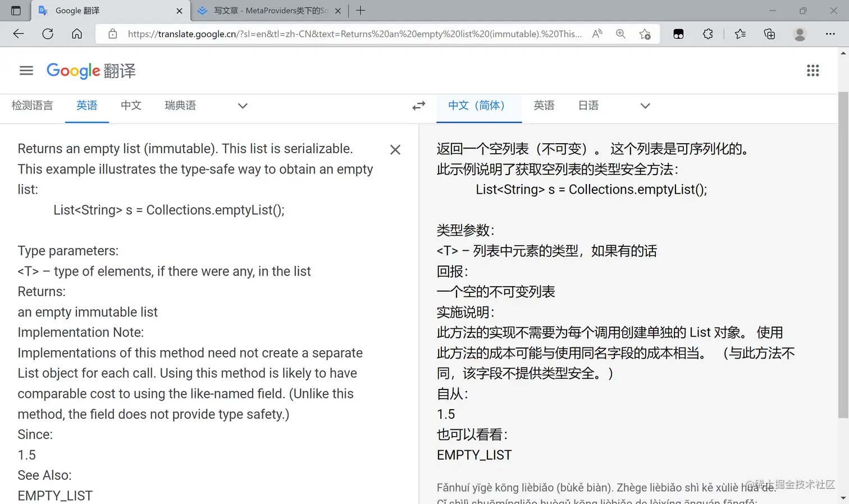Activate the read aloud icon in address bar
Image resolution: width=849 pixels, height=504 pixels.
pos(597,34)
